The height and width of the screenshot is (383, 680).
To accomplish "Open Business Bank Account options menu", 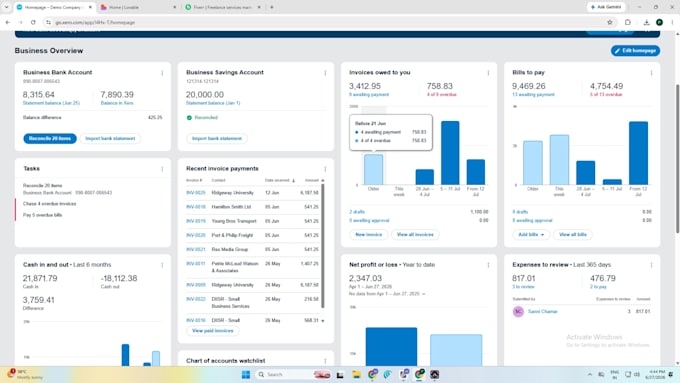I will (x=162, y=73).
